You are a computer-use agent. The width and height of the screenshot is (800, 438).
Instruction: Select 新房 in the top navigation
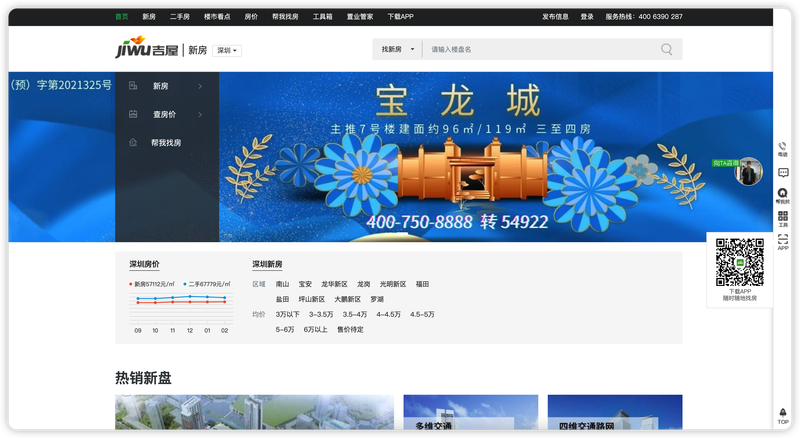pyautogui.click(x=149, y=16)
